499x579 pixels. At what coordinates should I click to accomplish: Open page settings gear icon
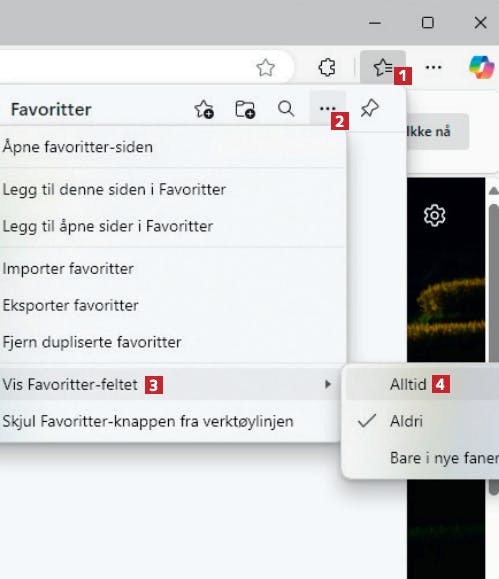pos(434,215)
